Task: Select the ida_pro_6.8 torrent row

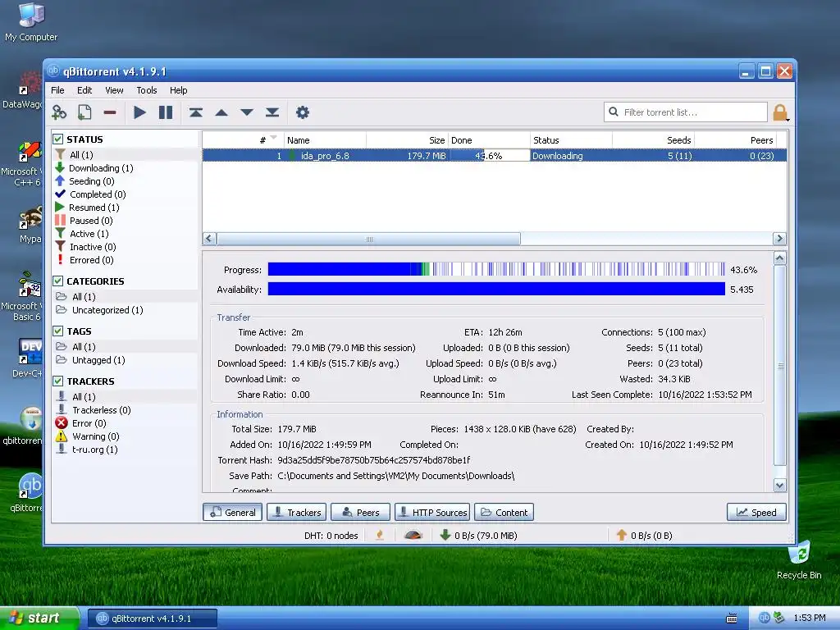Action: click(495, 156)
